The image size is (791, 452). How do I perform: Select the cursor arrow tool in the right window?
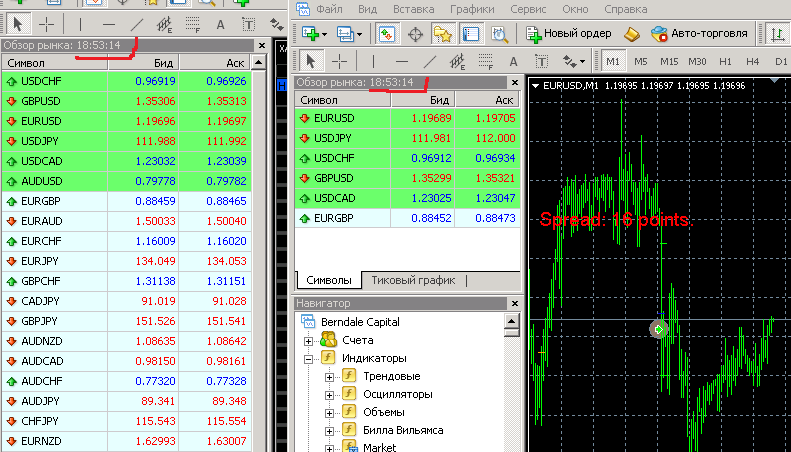[x=311, y=62]
